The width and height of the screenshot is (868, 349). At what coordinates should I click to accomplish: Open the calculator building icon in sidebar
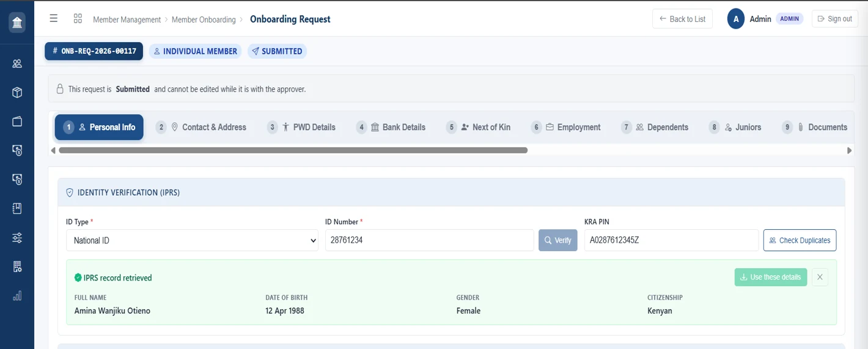[x=17, y=266]
